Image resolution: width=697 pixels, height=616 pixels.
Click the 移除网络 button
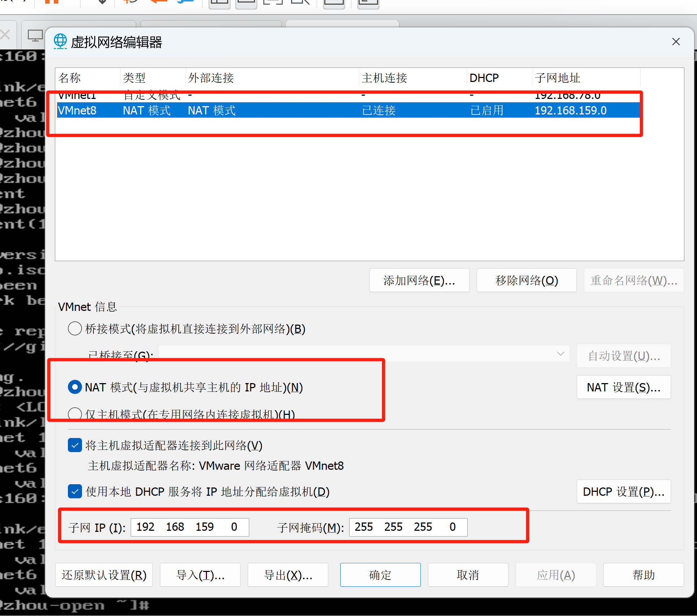point(526,280)
